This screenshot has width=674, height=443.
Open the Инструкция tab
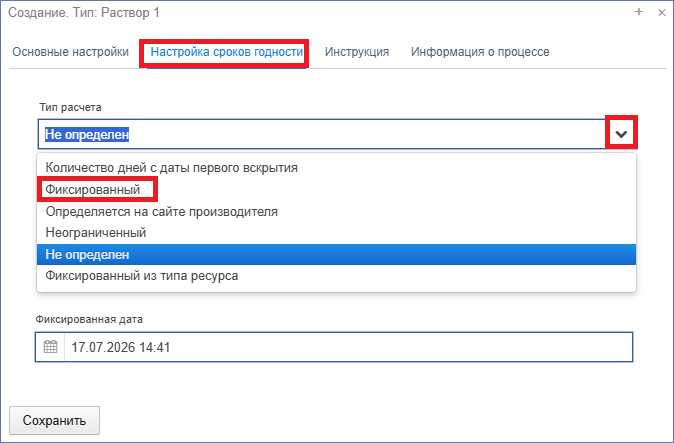coord(357,52)
